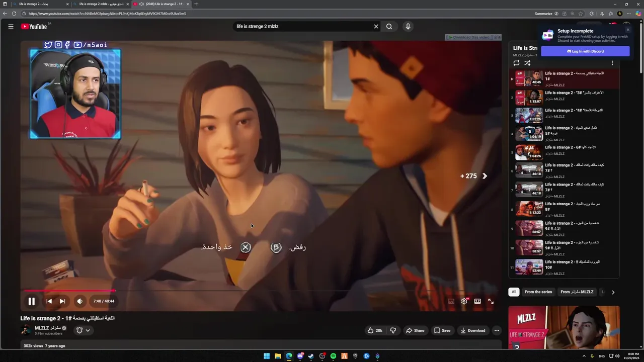Go to the YouTube home logo

click(x=34, y=27)
